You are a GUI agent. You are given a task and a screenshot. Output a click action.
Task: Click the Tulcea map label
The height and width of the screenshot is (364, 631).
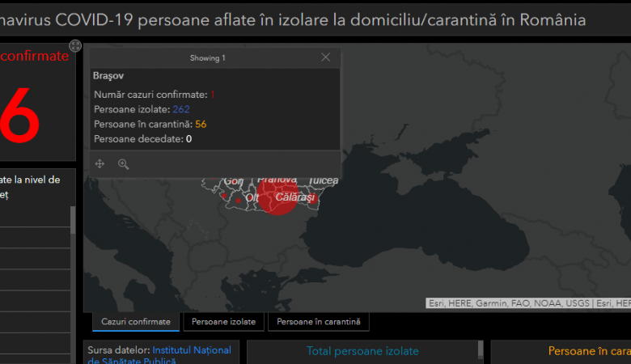tap(323, 180)
